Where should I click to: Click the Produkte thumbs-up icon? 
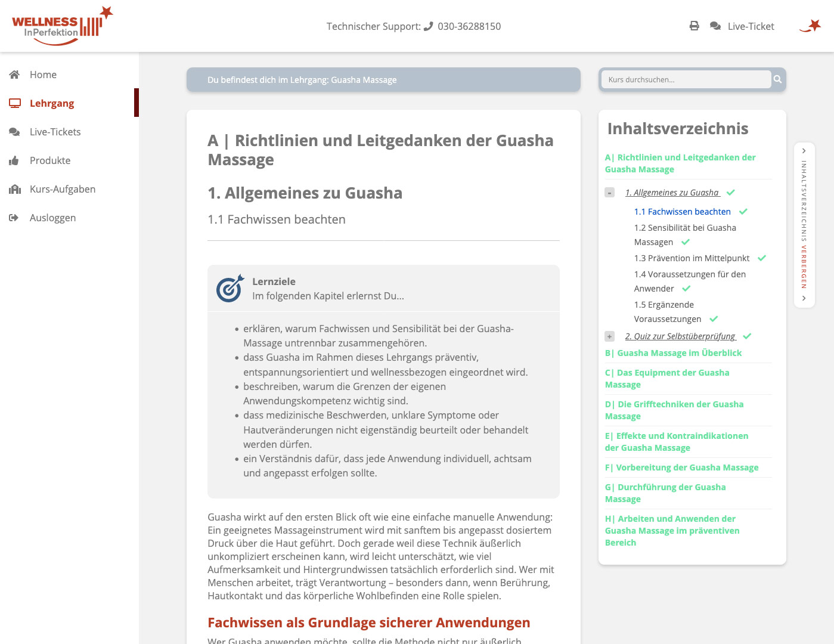[14, 160]
